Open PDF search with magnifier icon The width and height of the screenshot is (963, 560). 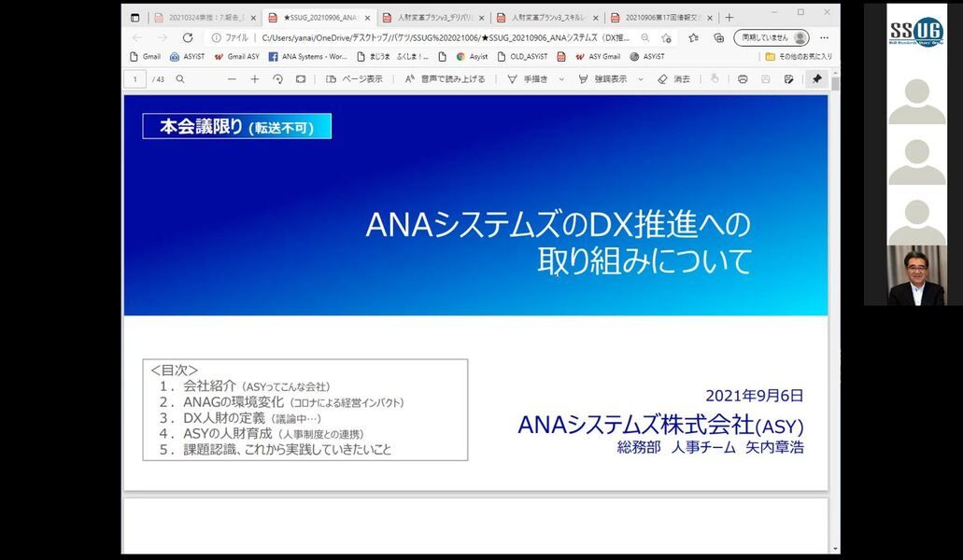pos(180,79)
